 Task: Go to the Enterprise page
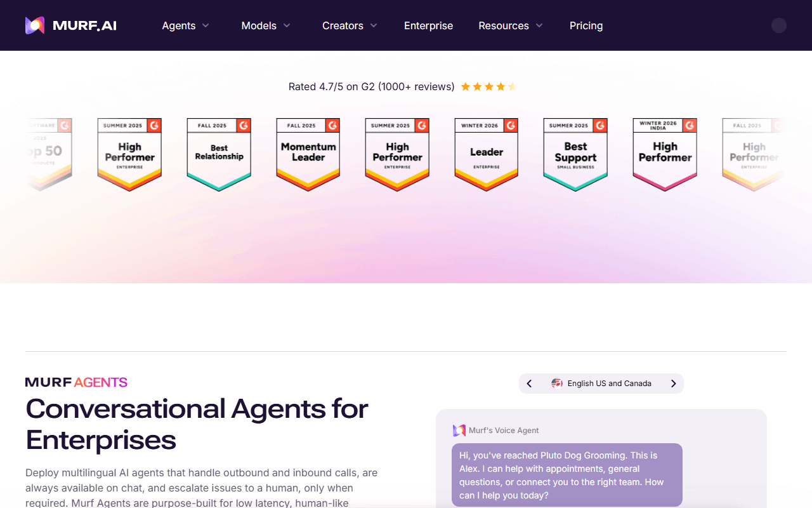tap(428, 25)
